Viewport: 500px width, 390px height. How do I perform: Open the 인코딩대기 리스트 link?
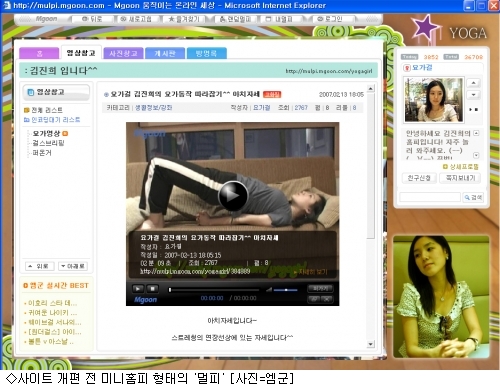(x=52, y=120)
